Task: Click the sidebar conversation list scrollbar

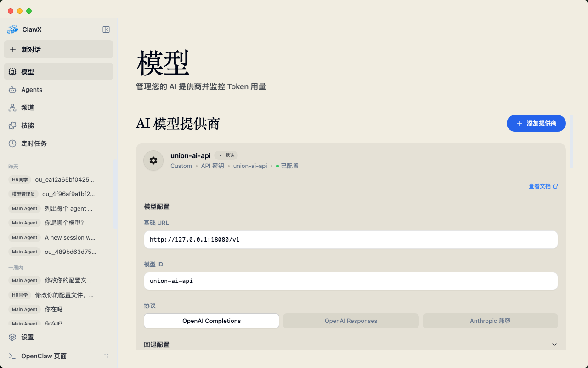Action: pos(115,194)
